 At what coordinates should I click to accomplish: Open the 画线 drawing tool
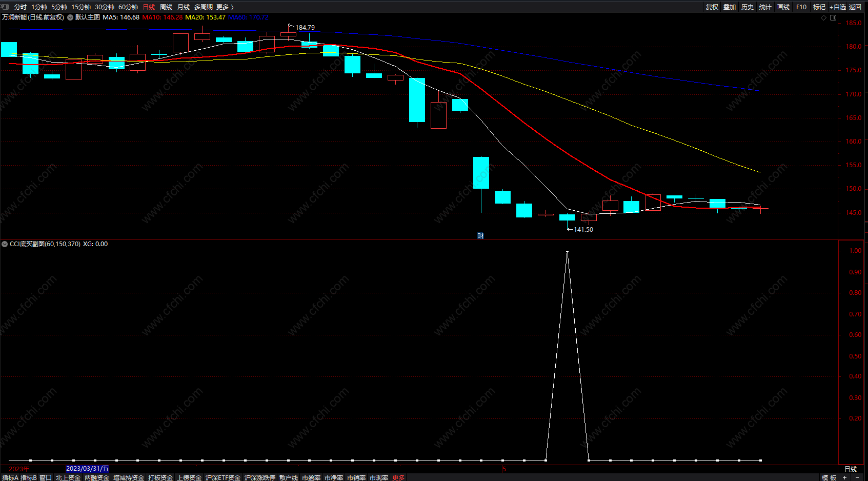[x=783, y=7]
